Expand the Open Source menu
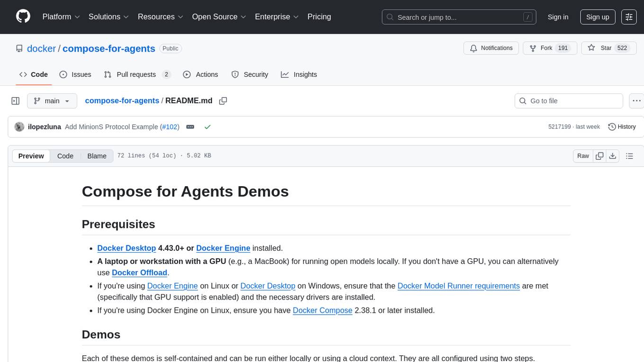Viewport: 644px width, 362px height. coord(219,17)
